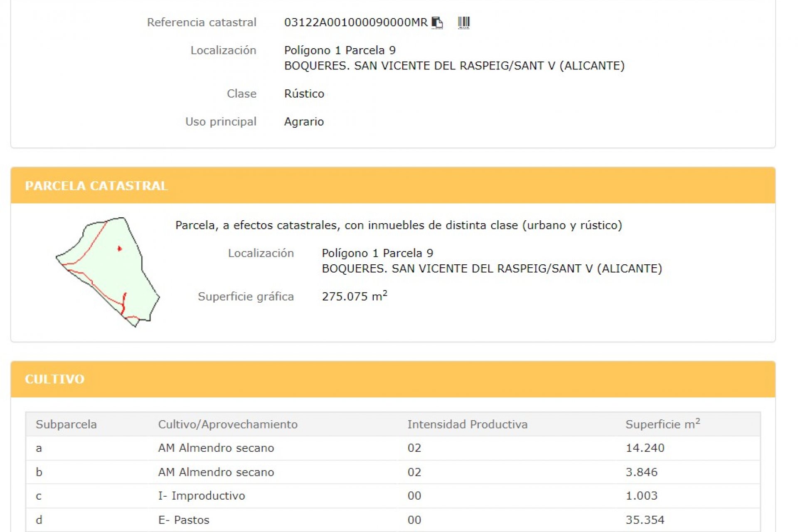Select the graphic surface value 275.075 m²
Image resolution: width=798 pixels, height=532 pixels.
[355, 296]
